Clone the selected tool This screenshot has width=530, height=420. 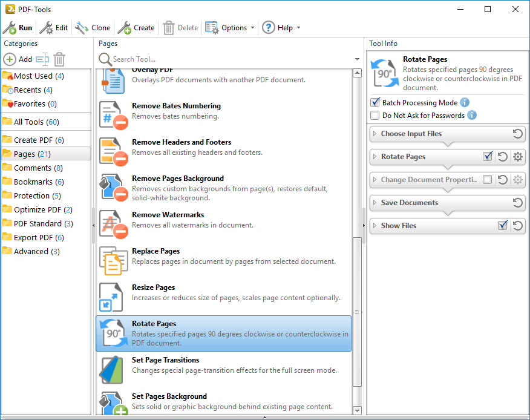tap(93, 28)
